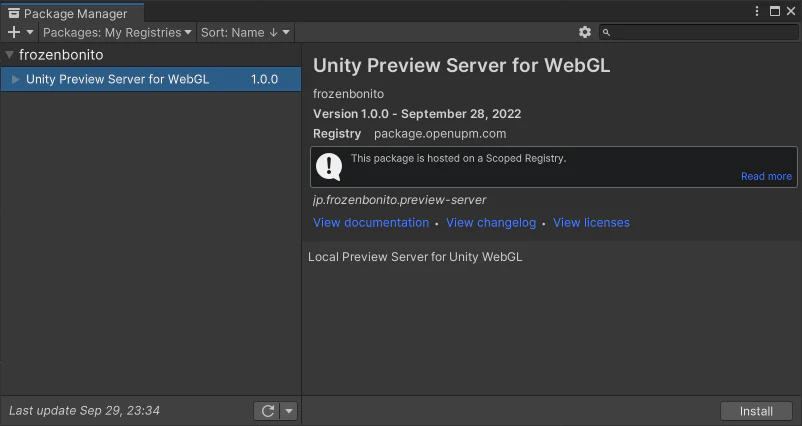The image size is (802, 426).
Task: Click the scoped registry warning icon
Action: pyautogui.click(x=328, y=167)
